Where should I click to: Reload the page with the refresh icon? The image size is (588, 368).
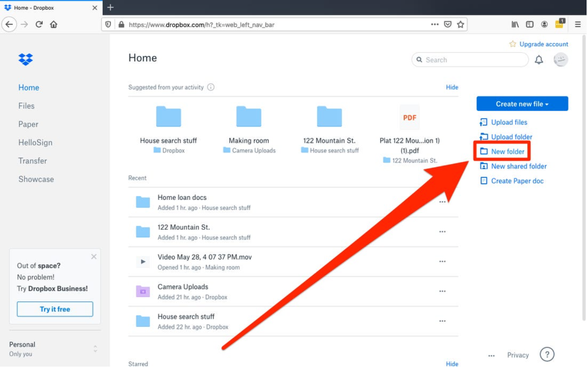[x=39, y=24]
